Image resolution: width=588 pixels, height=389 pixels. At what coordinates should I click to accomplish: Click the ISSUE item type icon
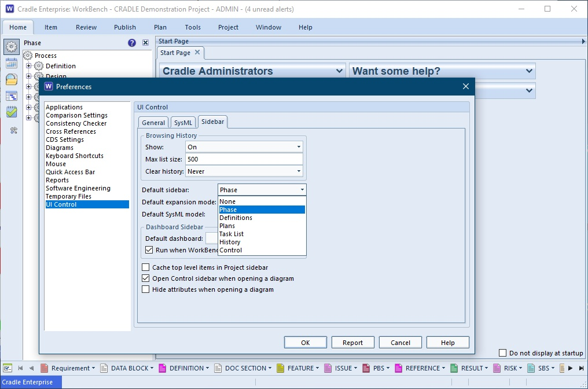[x=328, y=368]
